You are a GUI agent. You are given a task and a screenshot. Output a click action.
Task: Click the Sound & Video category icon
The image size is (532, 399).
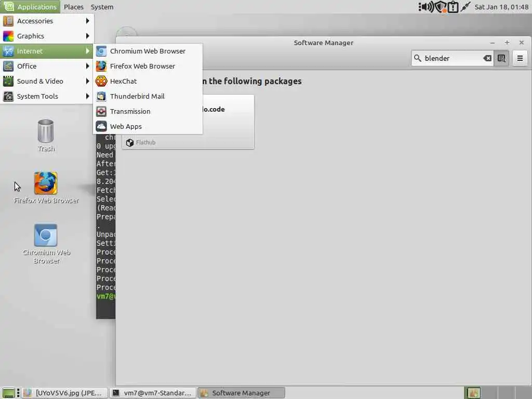click(x=8, y=81)
